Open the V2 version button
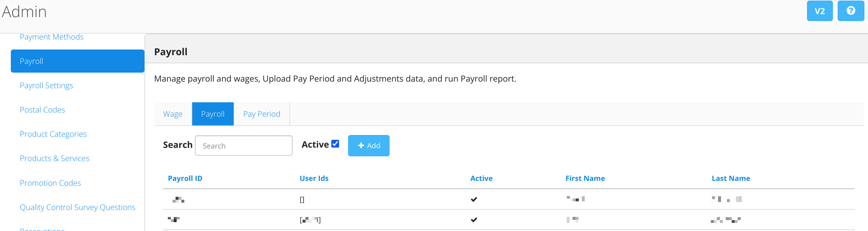The width and height of the screenshot is (868, 231). [x=819, y=11]
